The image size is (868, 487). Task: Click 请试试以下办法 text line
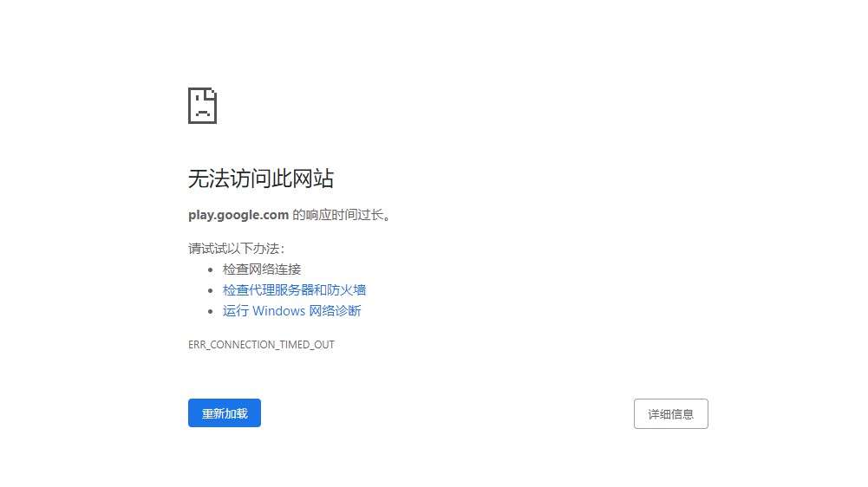point(237,249)
